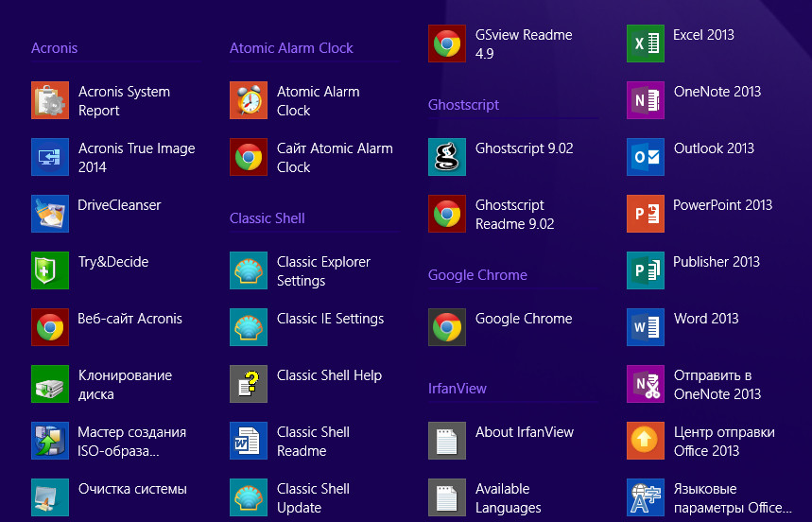Open Word 2013

(x=646, y=327)
